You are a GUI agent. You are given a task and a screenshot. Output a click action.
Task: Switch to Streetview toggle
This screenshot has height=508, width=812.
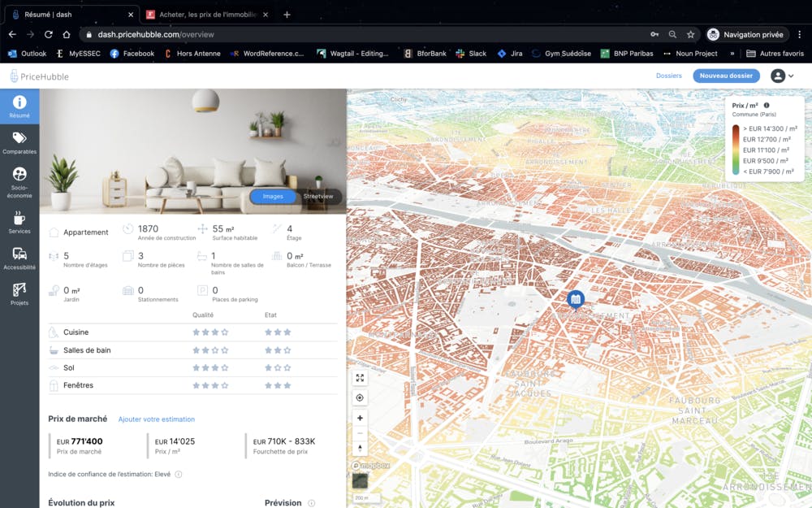click(318, 197)
